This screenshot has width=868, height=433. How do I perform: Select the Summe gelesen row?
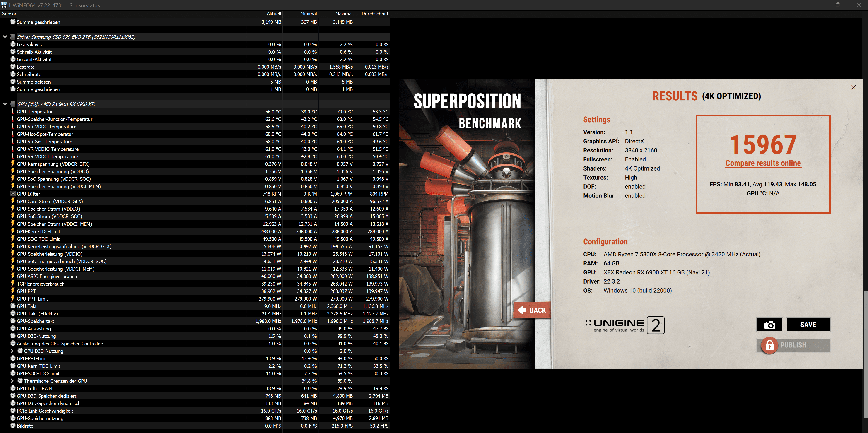(x=195, y=82)
